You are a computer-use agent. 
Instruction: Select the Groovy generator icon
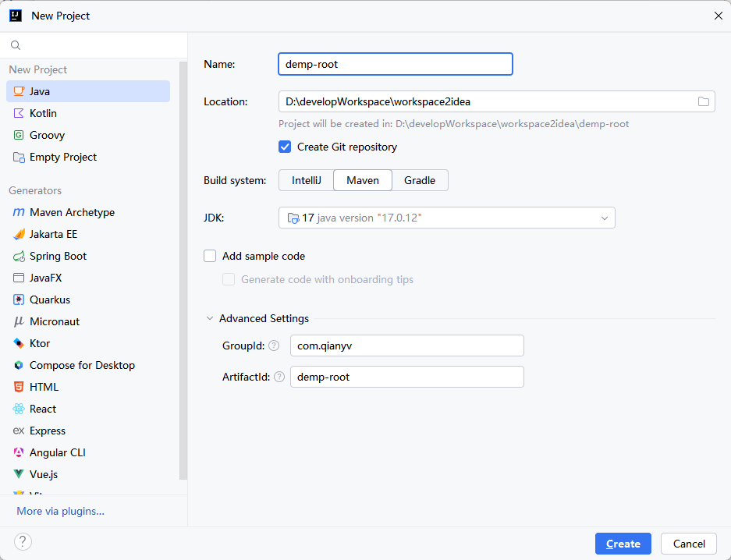point(19,135)
